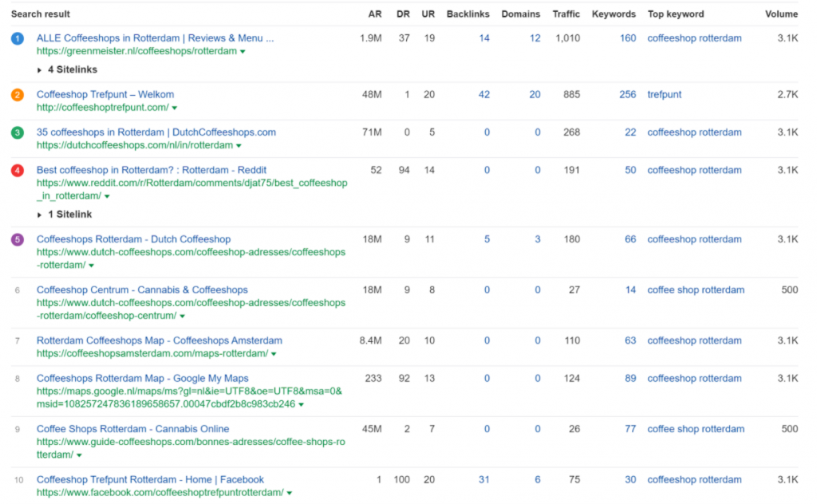Open 160 keywords for greenmeister result
817x504 pixels.
[628, 38]
